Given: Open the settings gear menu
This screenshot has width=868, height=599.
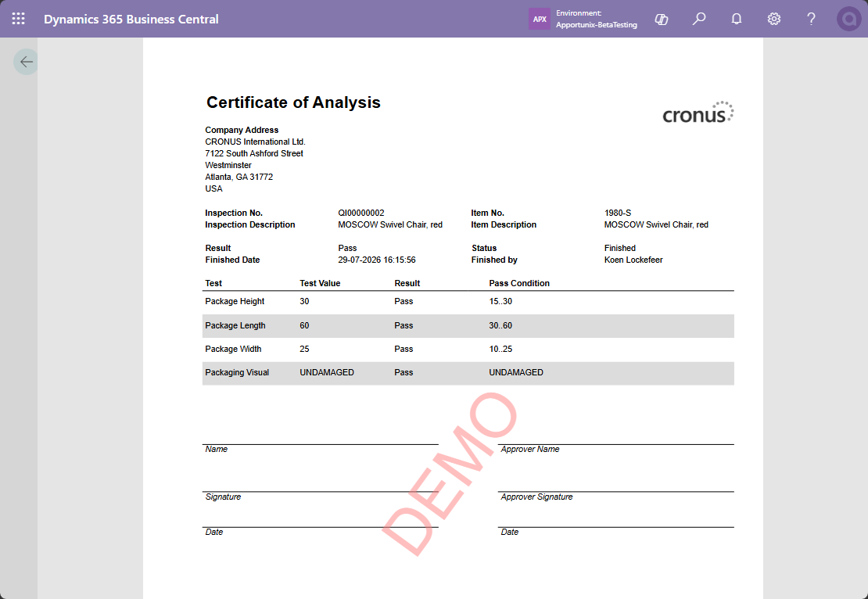Looking at the screenshot, I should [x=774, y=19].
